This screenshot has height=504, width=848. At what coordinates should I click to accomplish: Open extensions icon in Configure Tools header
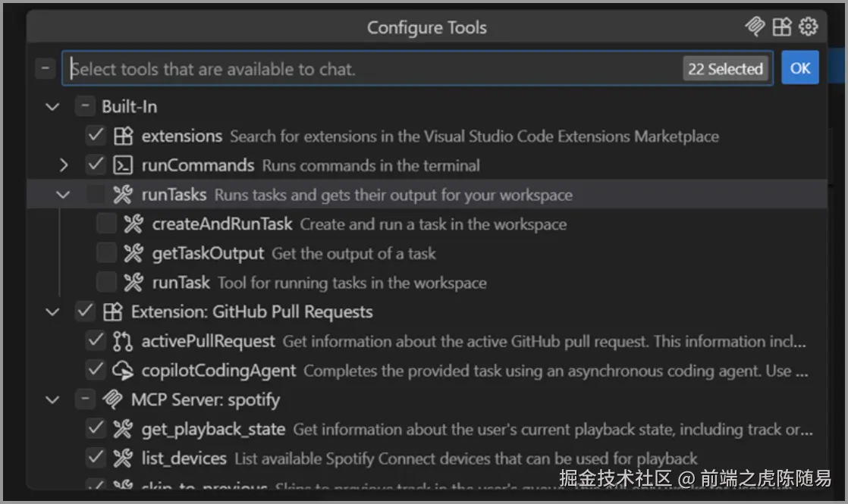pyautogui.click(x=782, y=26)
